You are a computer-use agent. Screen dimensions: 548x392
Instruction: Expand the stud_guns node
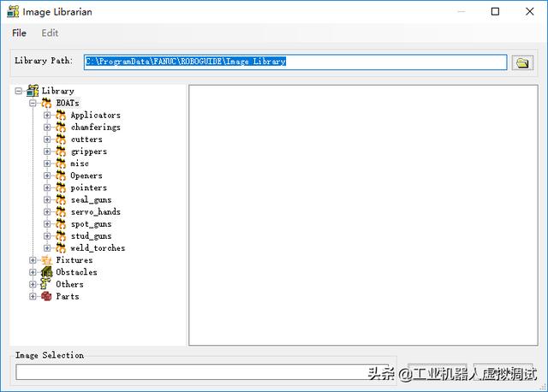pos(47,236)
